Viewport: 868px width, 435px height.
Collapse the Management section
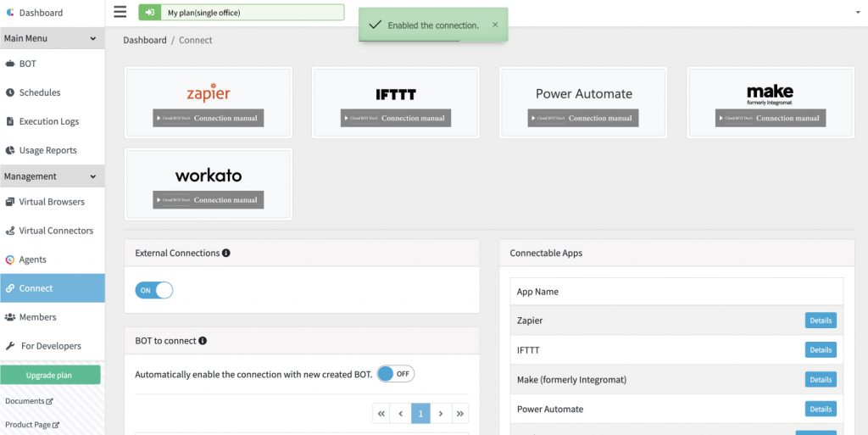click(52, 176)
